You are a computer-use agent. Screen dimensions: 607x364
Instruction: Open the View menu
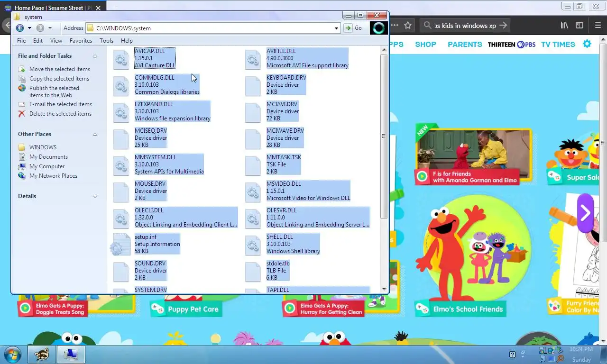56,41
